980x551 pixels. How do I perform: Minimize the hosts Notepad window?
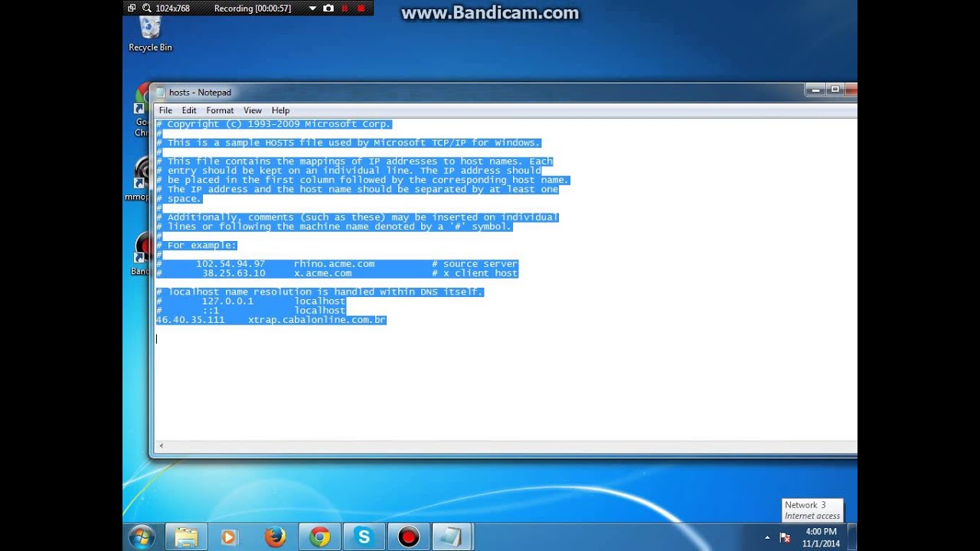pyautogui.click(x=815, y=90)
